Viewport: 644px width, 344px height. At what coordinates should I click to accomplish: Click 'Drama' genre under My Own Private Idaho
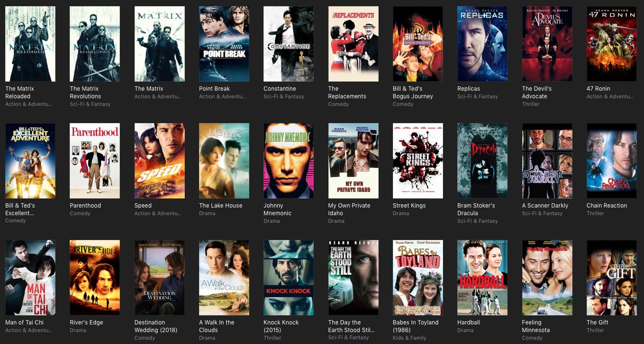point(337,221)
